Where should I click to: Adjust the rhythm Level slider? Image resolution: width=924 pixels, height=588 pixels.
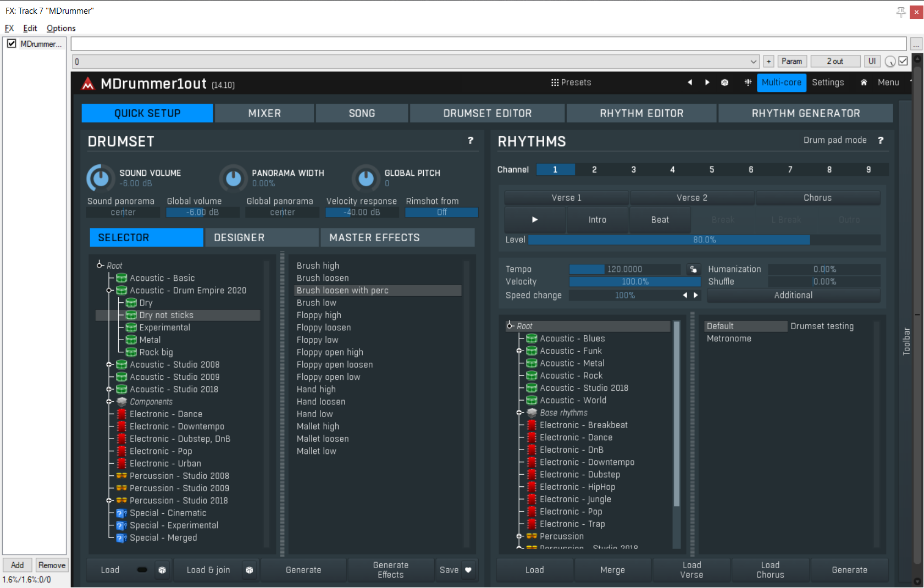(704, 240)
